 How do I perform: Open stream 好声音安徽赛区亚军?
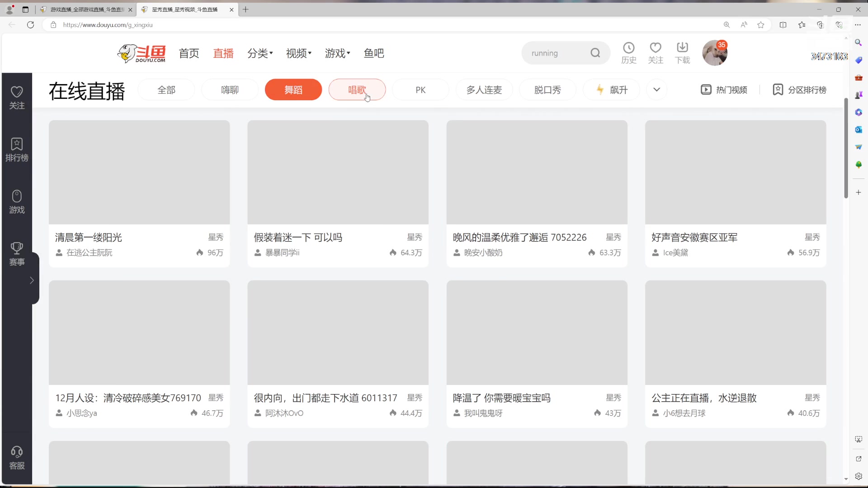[736, 193]
